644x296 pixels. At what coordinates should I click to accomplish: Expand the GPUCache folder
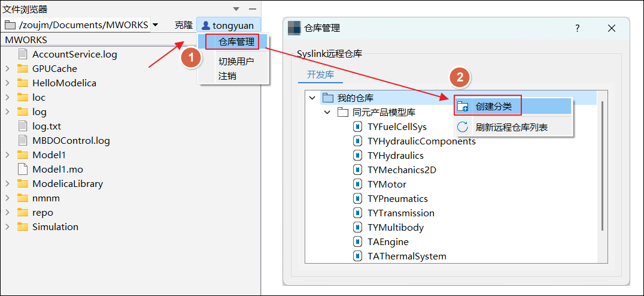(7, 69)
